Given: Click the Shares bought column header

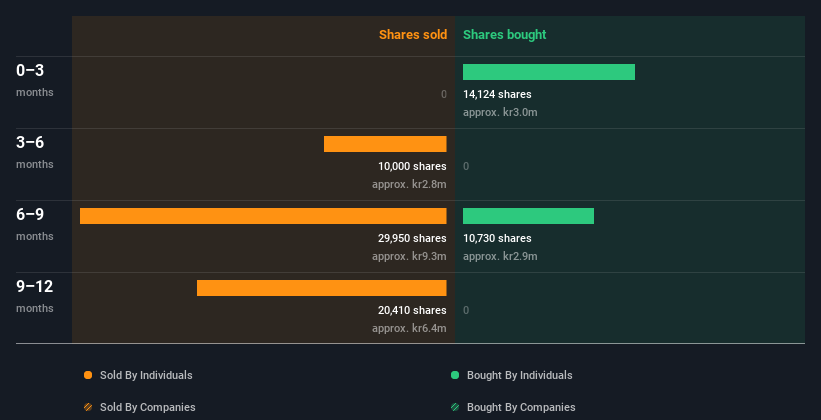Looking at the screenshot, I should (505, 35).
